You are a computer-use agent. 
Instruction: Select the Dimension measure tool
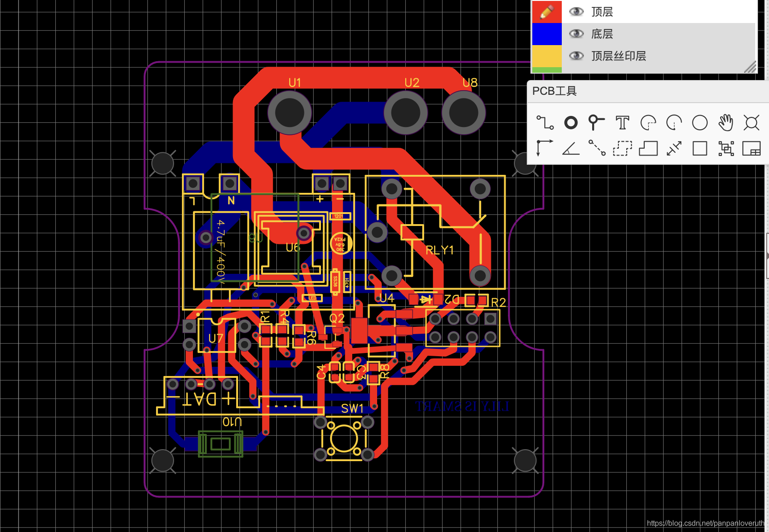click(x=674, y=149)
